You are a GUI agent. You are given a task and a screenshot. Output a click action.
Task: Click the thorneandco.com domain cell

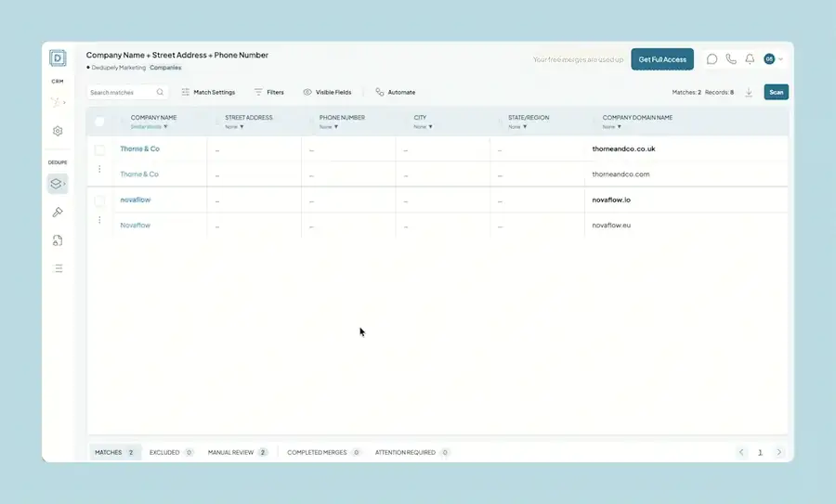(620, 174)
